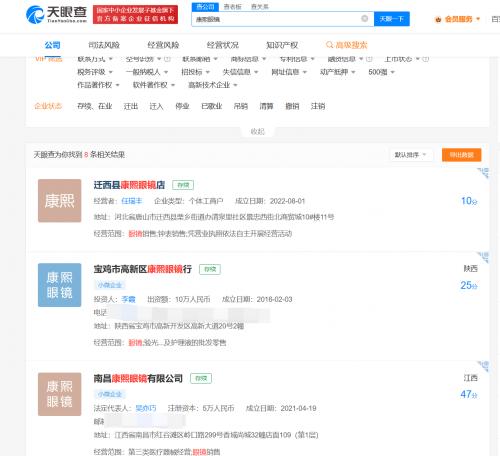
Task: Open 迁西县康熙眼镜店 logo thumbnail
Action: pyautogui.click(x=60, y=201)
